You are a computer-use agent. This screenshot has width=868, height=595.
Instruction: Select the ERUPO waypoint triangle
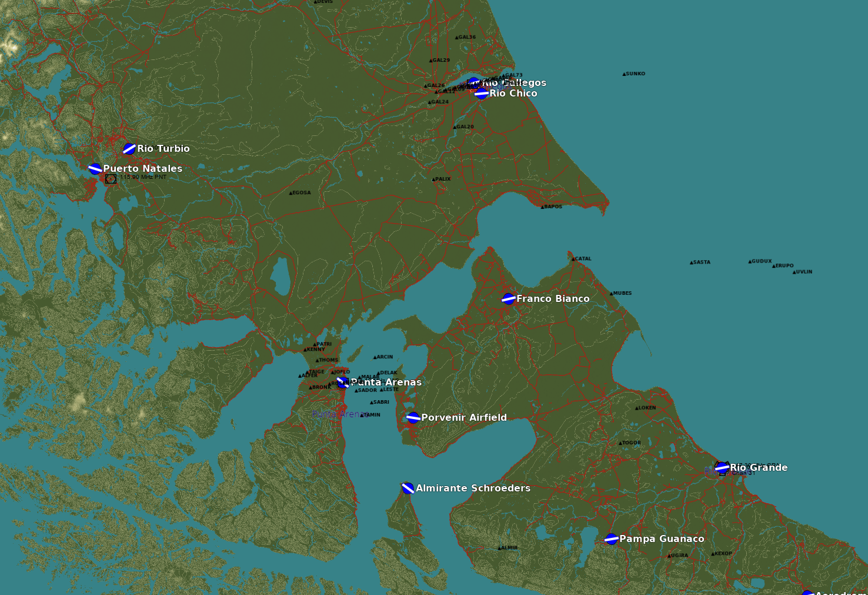coord(774,266)
